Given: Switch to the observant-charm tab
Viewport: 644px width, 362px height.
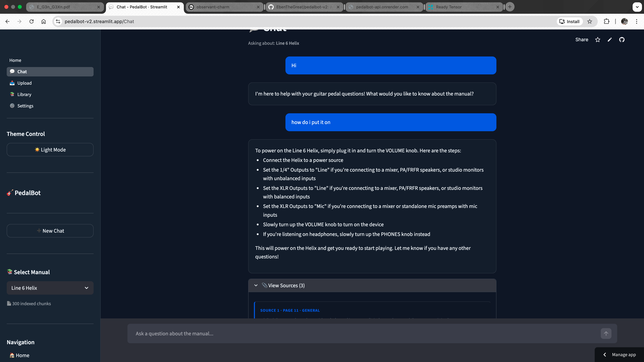Looking at the screenshot, I should click(x=225, y=7).
